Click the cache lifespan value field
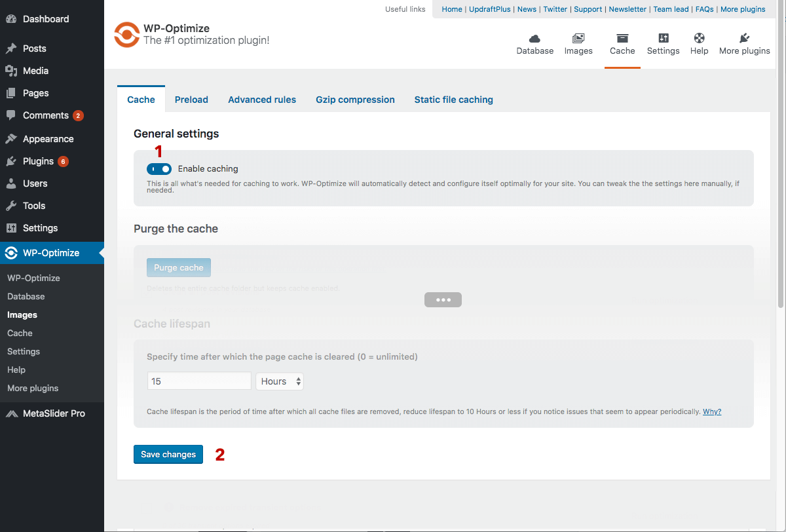Viewport: 786px width, 532px height. coord(199,381)
